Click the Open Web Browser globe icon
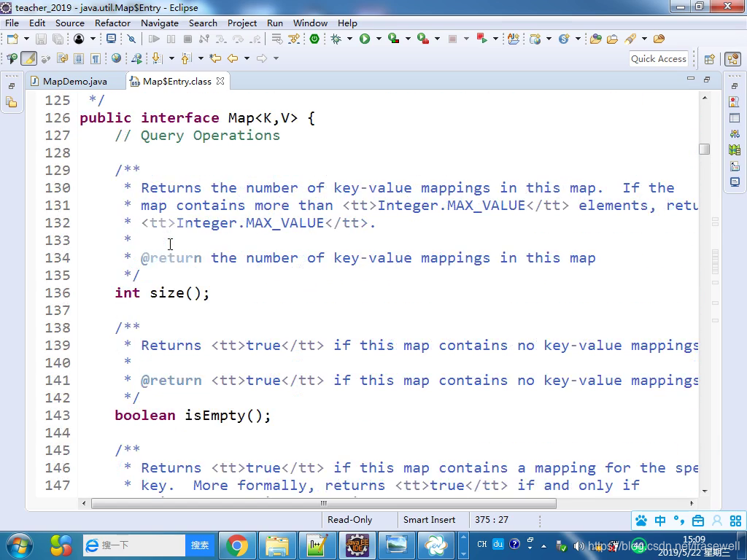 point(116,58)
